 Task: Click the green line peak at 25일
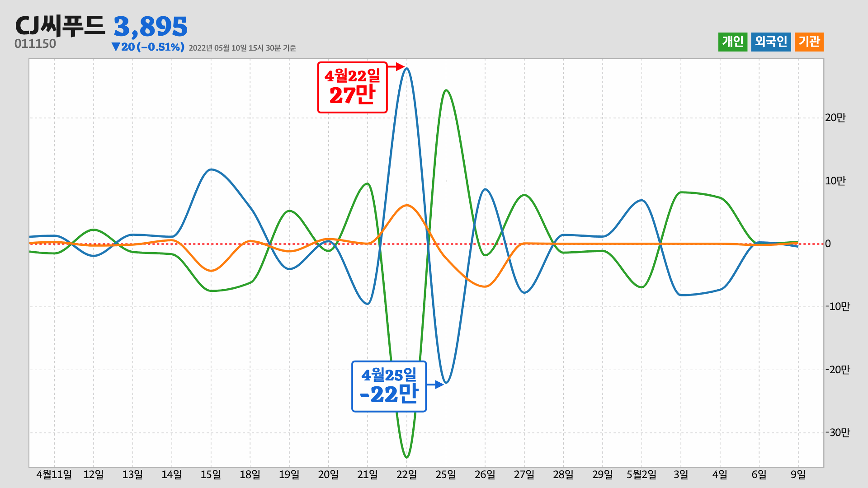coord(446,90)
